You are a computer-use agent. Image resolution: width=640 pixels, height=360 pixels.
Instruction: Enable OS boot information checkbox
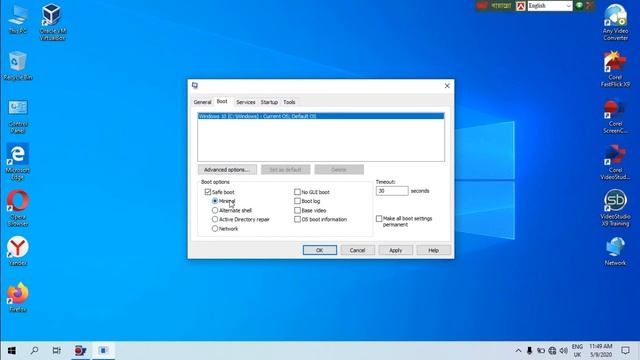[x=297, y=219]
